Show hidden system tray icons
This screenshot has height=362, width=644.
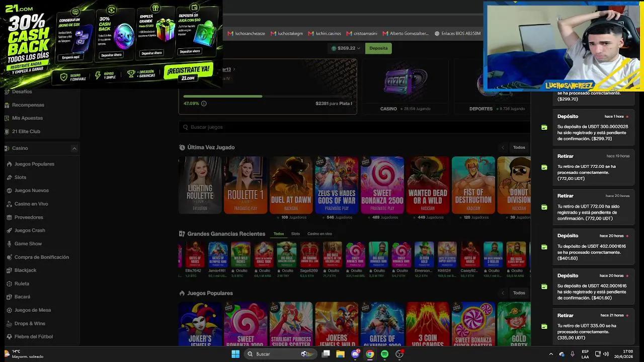point(551,354)
